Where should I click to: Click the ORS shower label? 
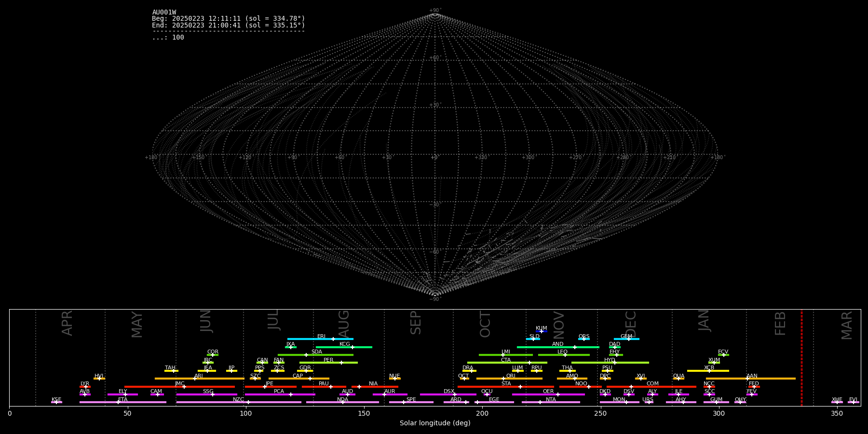(x=584, y=337)
